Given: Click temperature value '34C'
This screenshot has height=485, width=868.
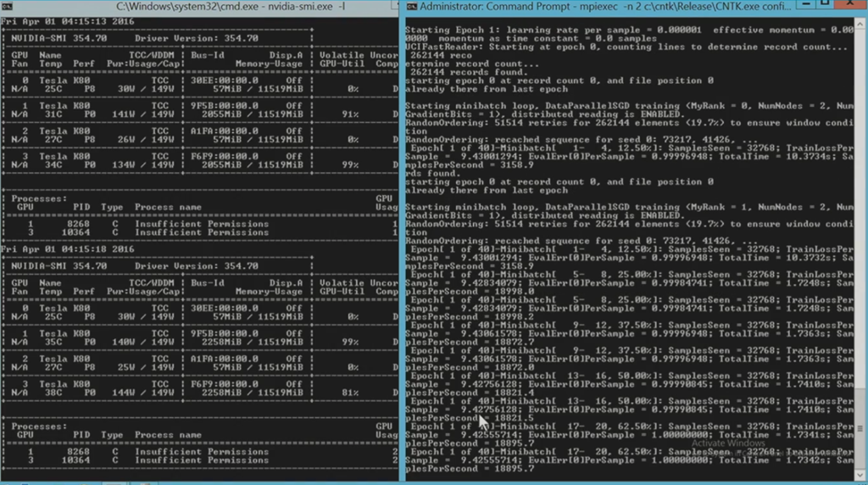Looking at the screenshot, I should pyautogui.click(x=53, y=164).
